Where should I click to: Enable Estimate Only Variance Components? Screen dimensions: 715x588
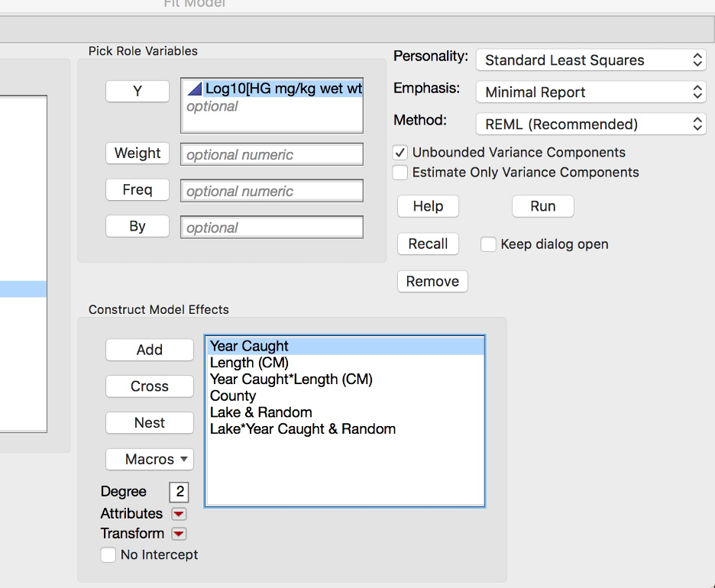tap(400, 173)
